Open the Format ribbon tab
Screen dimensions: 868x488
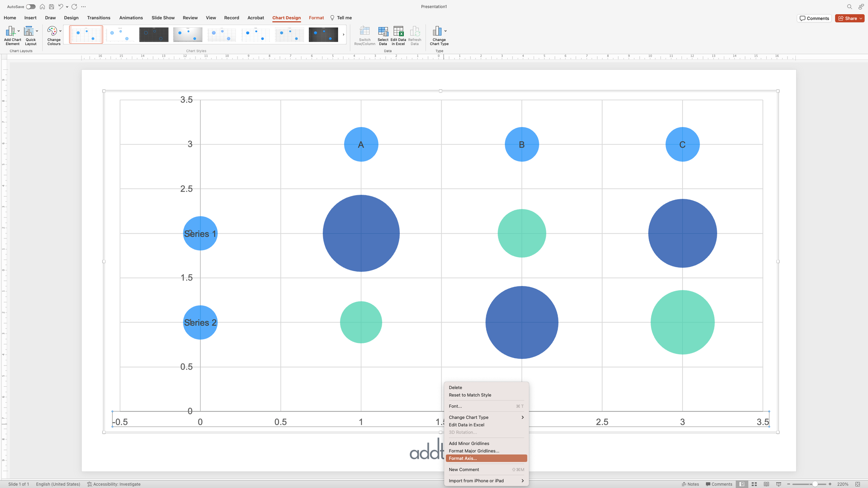click(316, 18)
